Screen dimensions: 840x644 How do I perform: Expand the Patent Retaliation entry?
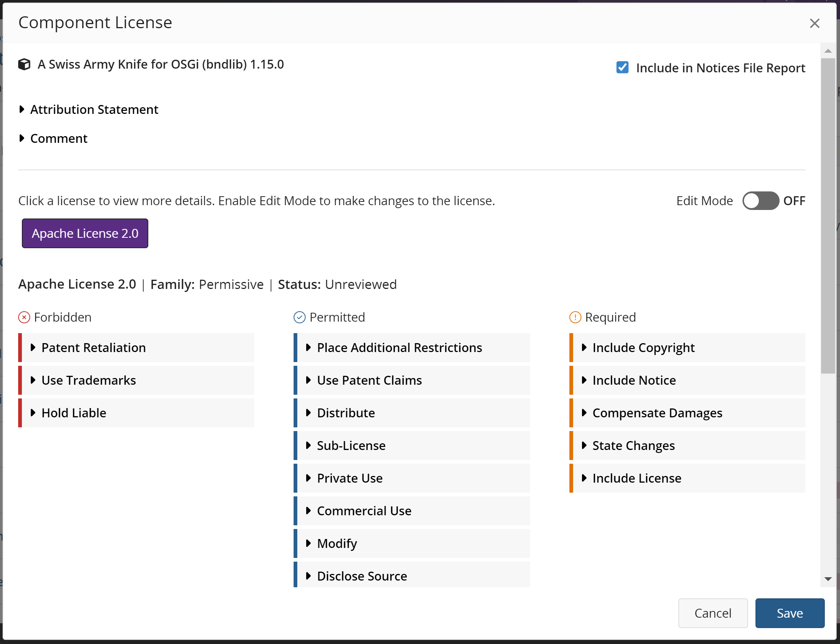tap(33, 348)
